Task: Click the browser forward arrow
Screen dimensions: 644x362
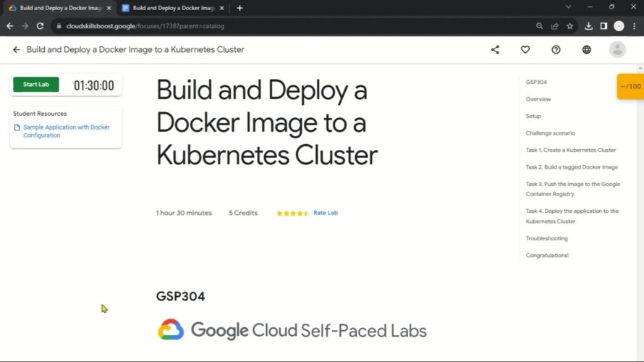Action: [25, 26]
